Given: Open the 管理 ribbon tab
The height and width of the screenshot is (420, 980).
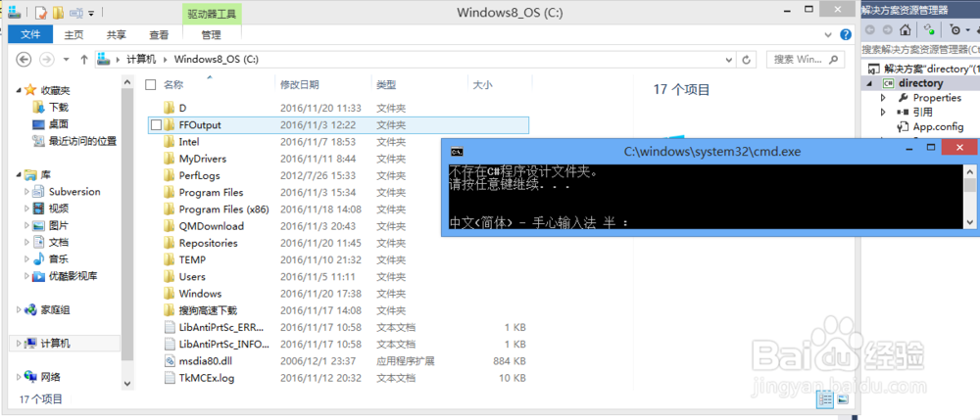Looking at the screenshot, I should click(x=212, y=35).
